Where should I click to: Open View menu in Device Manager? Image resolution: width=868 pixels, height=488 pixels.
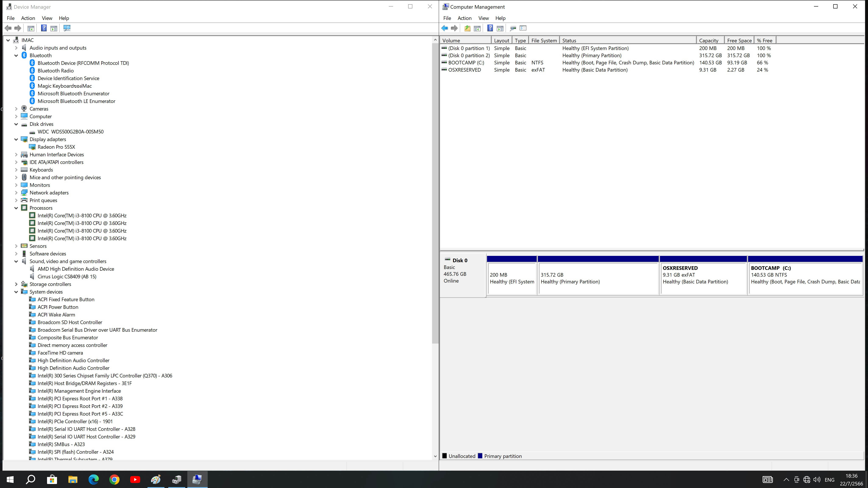click(47, 18)
